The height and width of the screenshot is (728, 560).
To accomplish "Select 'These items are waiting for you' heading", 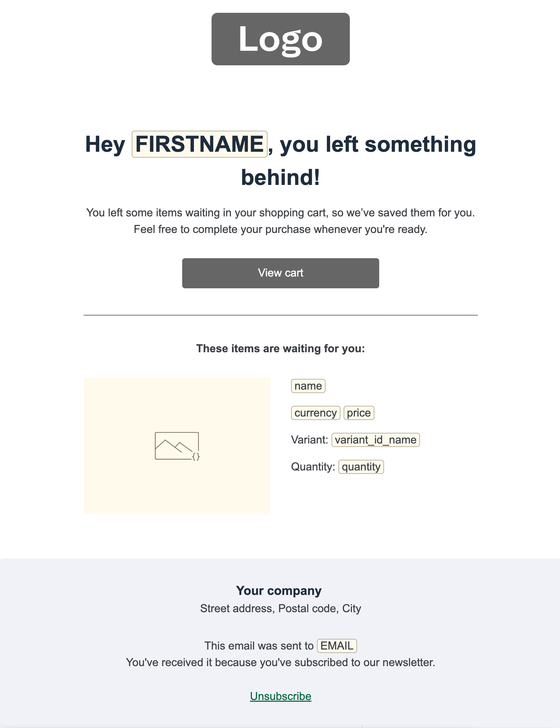I will coord(280,348).
